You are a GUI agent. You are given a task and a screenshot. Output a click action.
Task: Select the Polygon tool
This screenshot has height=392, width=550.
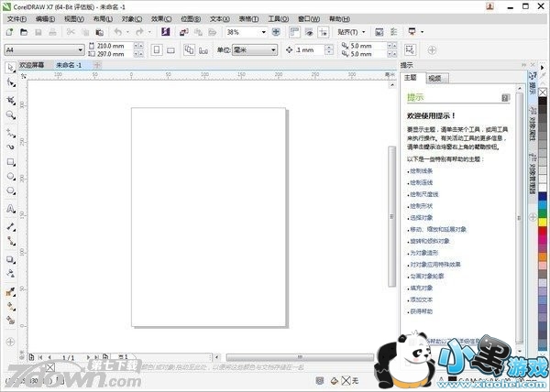(x=10, y=192)
